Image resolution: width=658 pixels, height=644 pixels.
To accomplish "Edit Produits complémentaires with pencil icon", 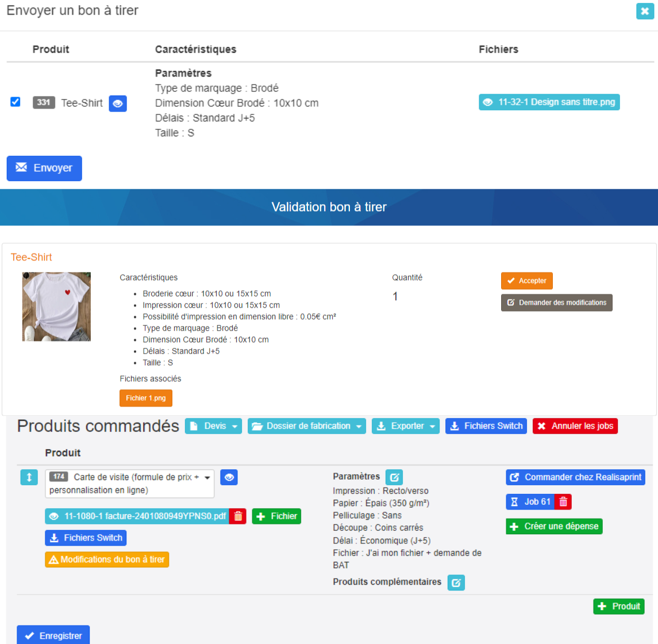I will pyautogui.click(x=456, y=582).
